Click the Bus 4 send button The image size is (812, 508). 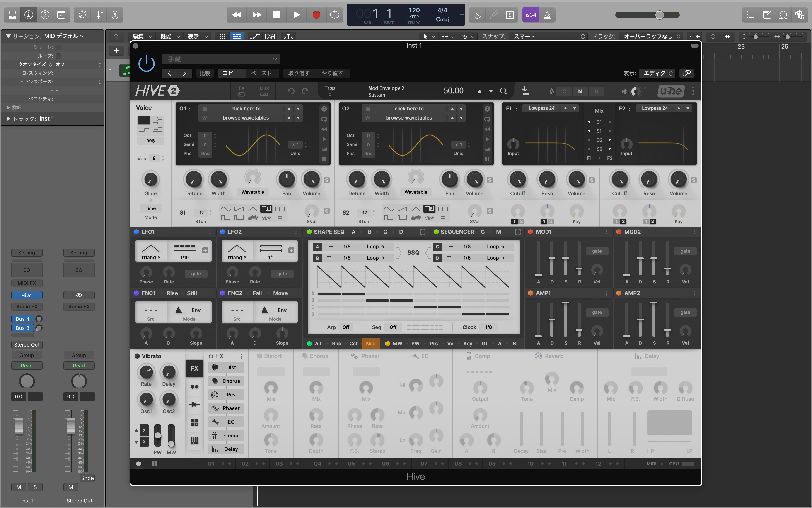click(x=22, y=319)
